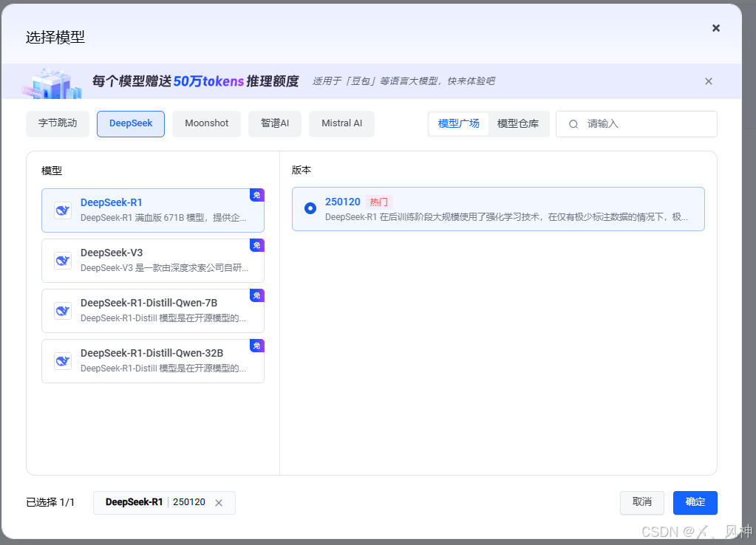Close the 选择模型 dialog with X icon
This screenshot has width=756, height=545.
(x=716, y=28)
